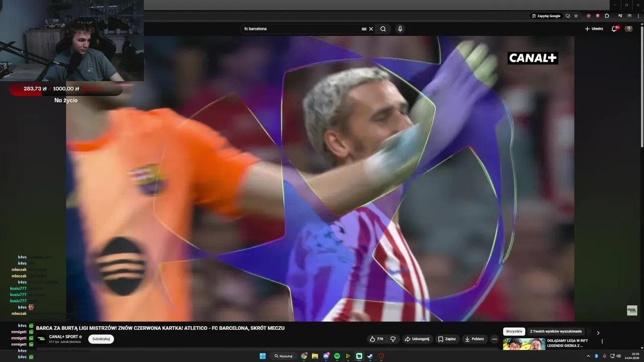Click the Utwórz create button
Screen dimensions: 644x362
click(x=594, y=29)
